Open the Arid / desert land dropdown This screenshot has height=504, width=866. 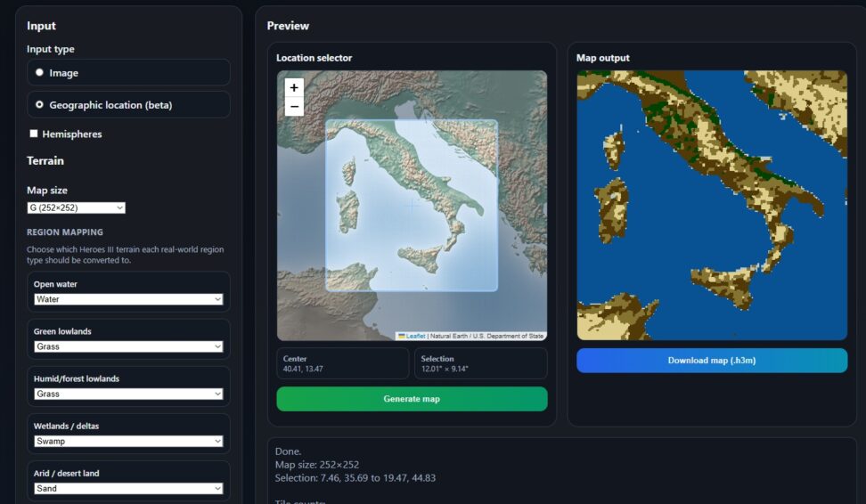click(x=128, y=489)
